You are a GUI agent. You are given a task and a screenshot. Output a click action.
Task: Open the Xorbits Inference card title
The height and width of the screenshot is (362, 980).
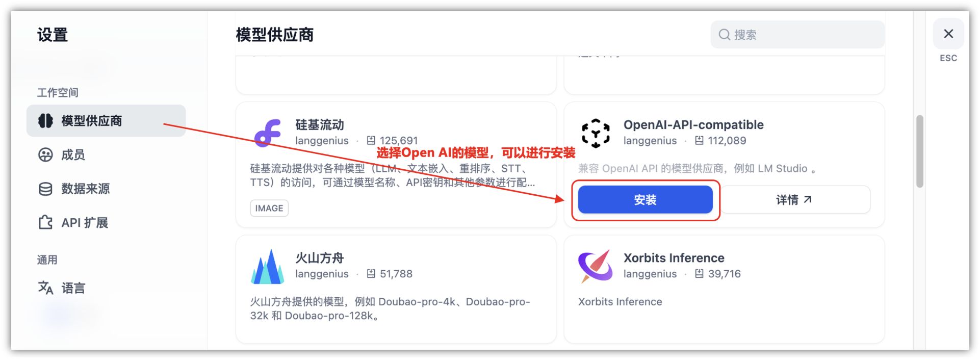[674, 258]
